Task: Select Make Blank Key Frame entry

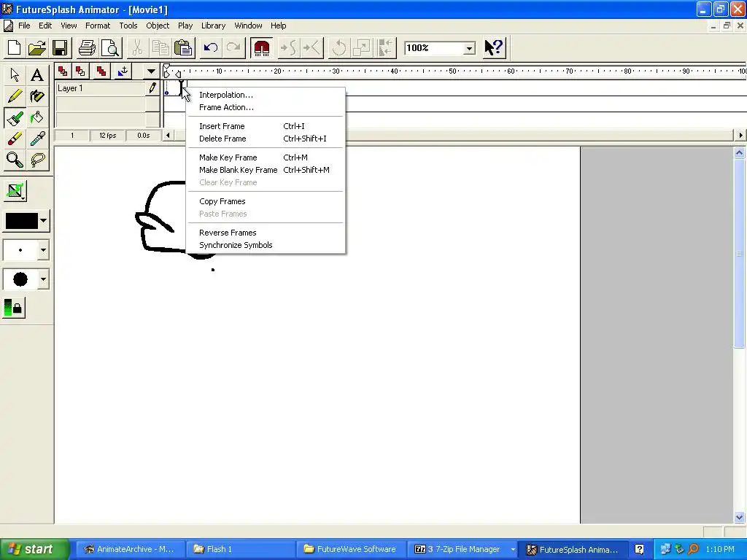Action: coord(265,170)
